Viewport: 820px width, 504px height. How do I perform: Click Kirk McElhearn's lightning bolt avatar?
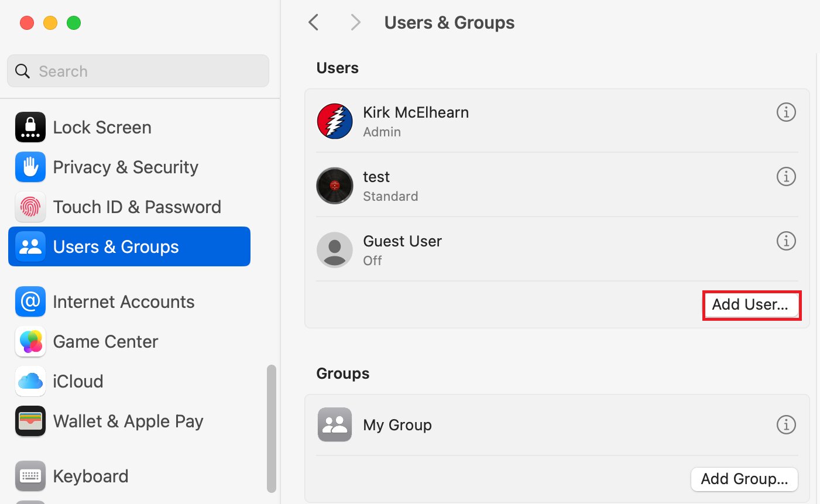(334, 121)
